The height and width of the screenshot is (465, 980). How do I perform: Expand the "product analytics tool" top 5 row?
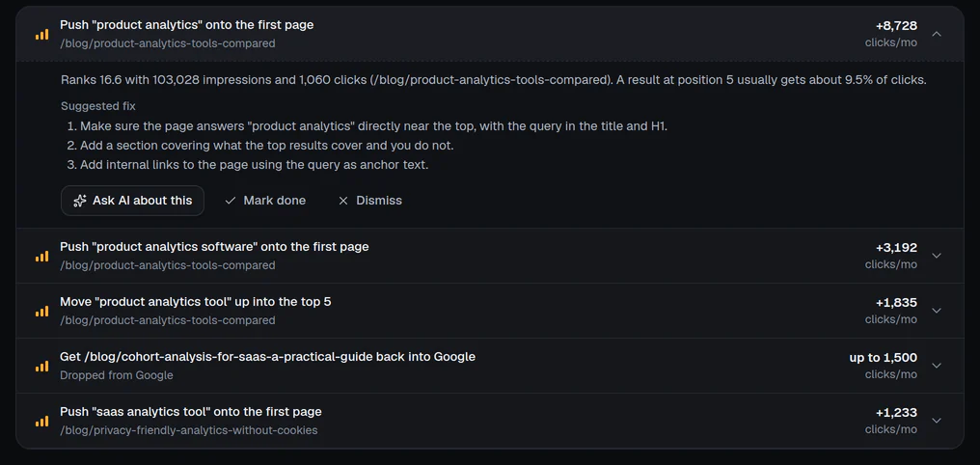(937, 311)
